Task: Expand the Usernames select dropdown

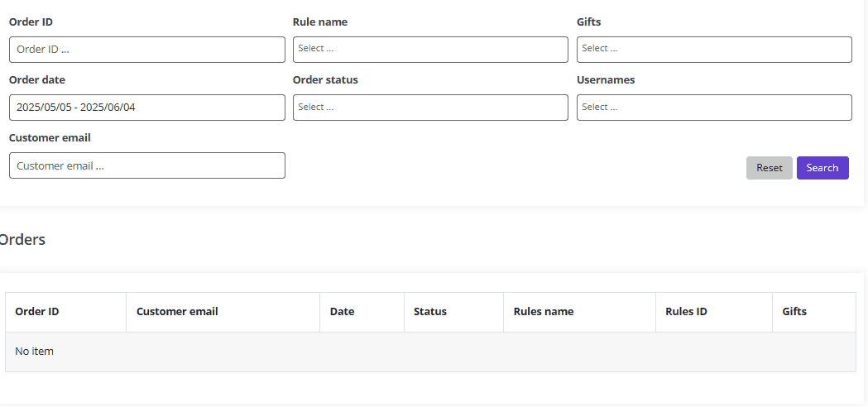Action: pyautogui.click(x=714, y=108)
